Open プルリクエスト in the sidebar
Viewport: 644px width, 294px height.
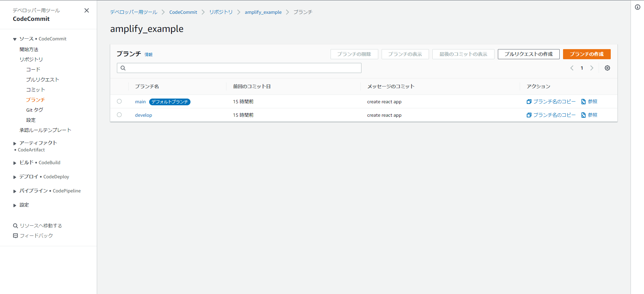pyautogui.click(x=43, y=80)
